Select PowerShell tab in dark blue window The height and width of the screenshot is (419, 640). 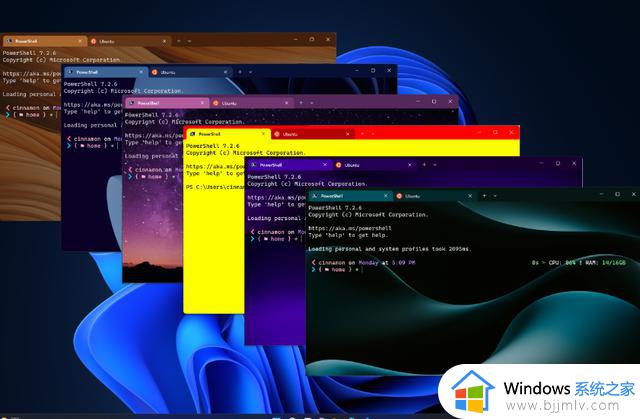[x=105, y=72]
